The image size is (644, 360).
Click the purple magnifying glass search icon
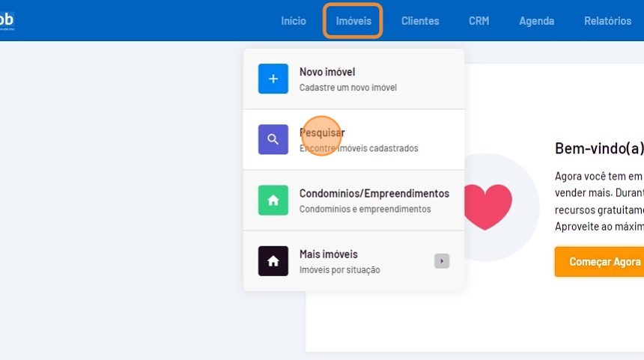click(273, 139)
